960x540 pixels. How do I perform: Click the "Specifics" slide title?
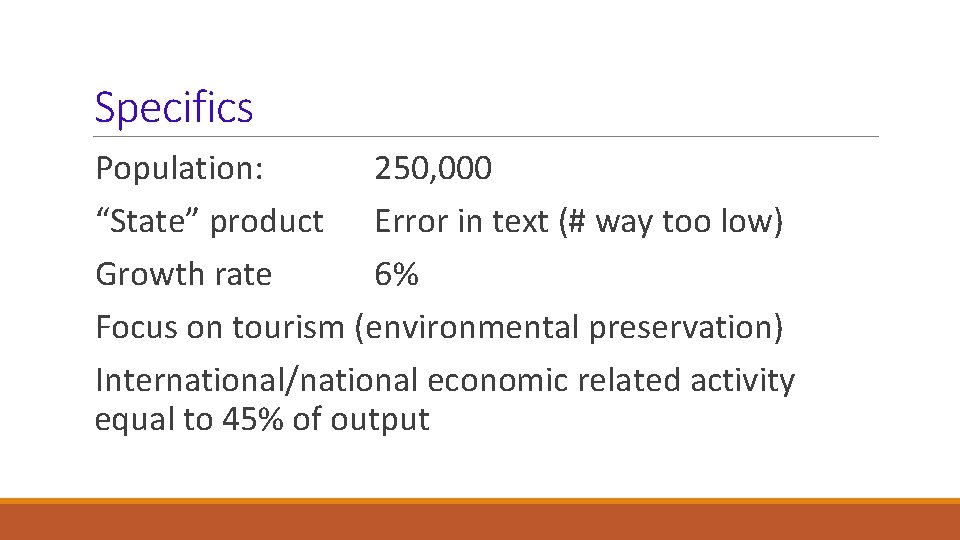coord(174,108)
